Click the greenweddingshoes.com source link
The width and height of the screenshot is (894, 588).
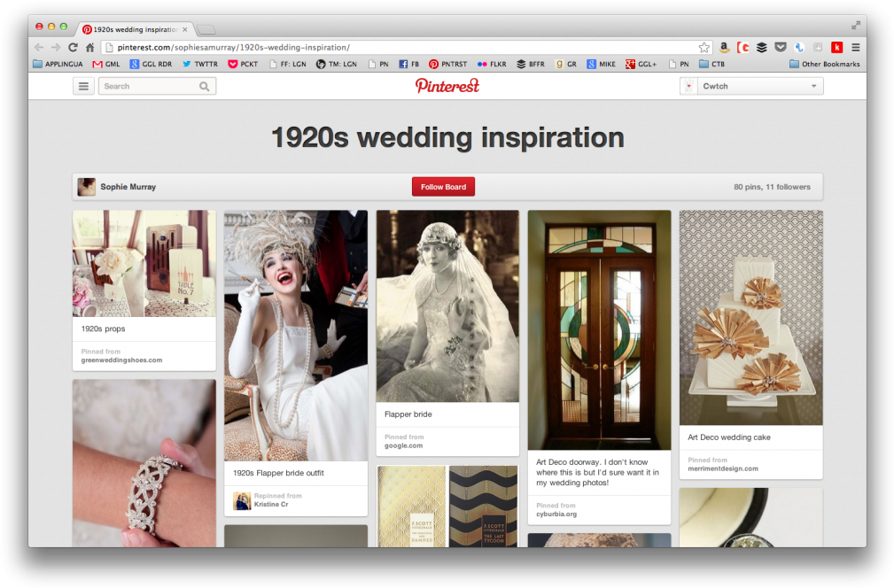click(121, 360)
